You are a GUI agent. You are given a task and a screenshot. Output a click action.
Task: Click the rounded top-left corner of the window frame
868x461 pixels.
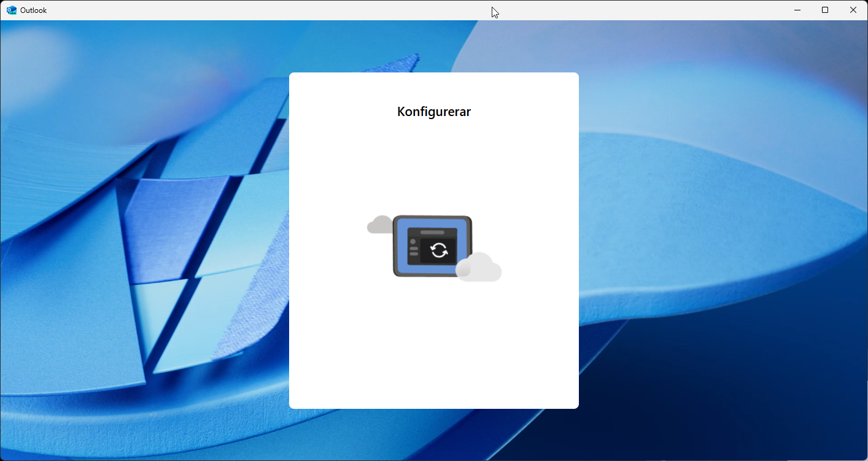3,3
